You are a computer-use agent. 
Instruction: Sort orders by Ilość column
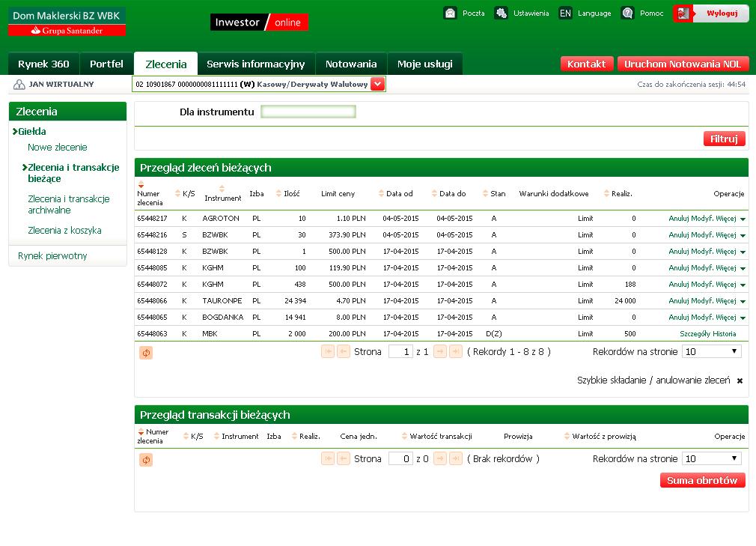(278, 193)
